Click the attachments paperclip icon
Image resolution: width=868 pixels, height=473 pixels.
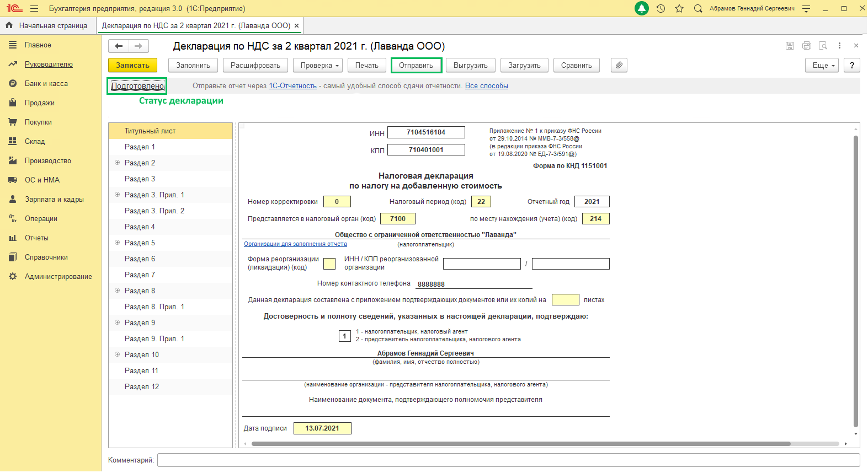point(619,65)
